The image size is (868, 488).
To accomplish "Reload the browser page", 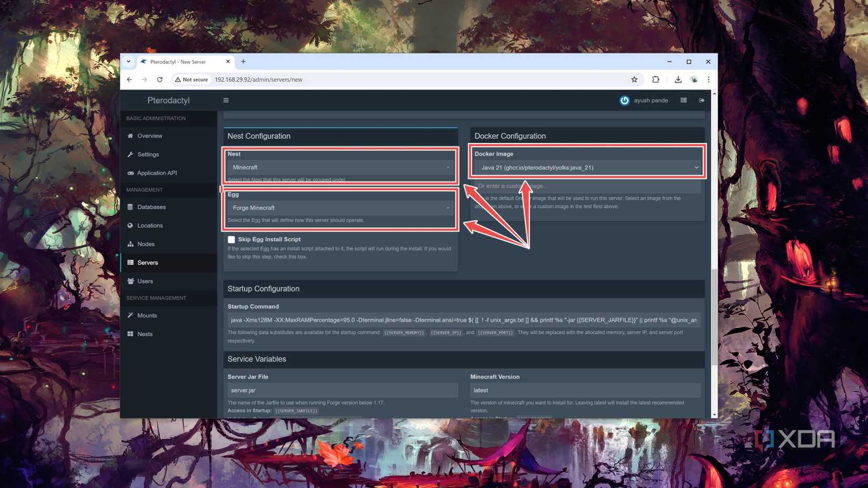I will click(x=159, y=79).
